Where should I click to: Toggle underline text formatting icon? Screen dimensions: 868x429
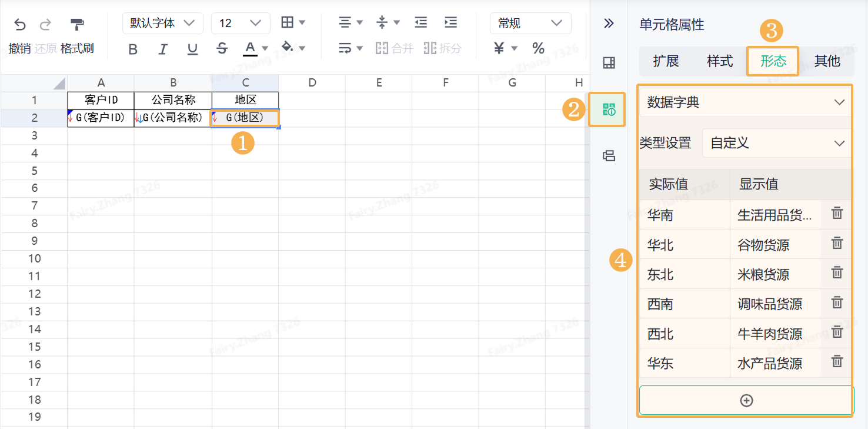click(x=192, y=49)
